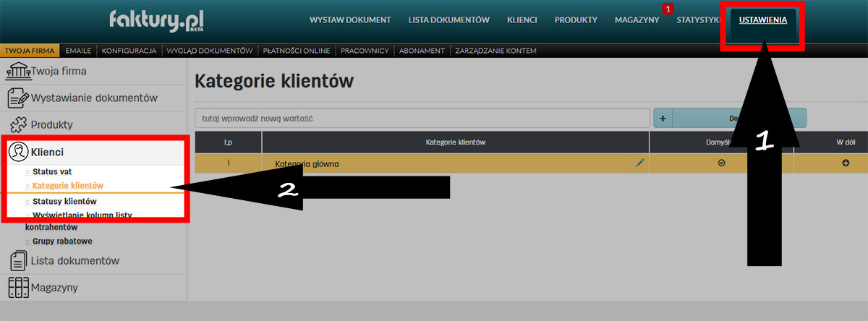This screenshot has width=868, height=321.
Task: Open Wyświetlanie kolumn listy kontrahentów
Action: click(80, 221)
